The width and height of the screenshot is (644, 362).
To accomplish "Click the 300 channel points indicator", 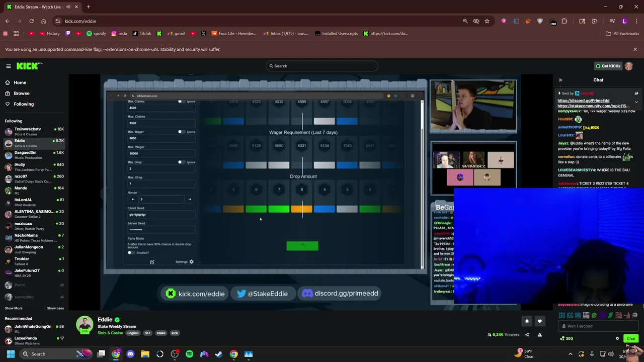I will [567, 338].
